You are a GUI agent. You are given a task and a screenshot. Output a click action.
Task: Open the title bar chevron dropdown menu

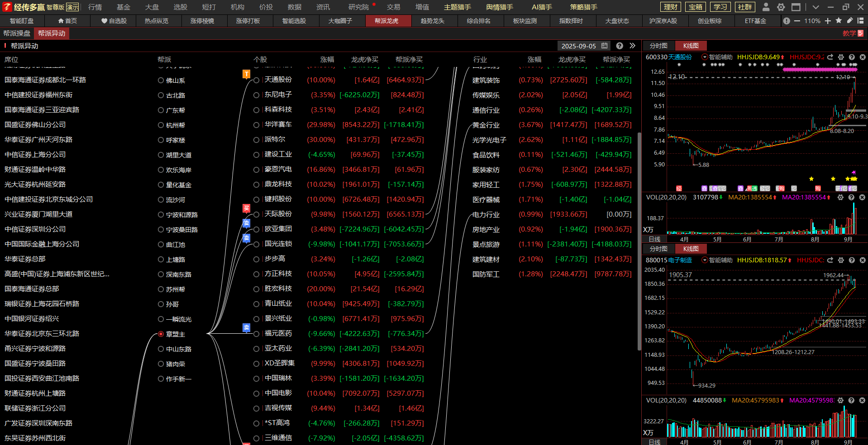(816, 7)
